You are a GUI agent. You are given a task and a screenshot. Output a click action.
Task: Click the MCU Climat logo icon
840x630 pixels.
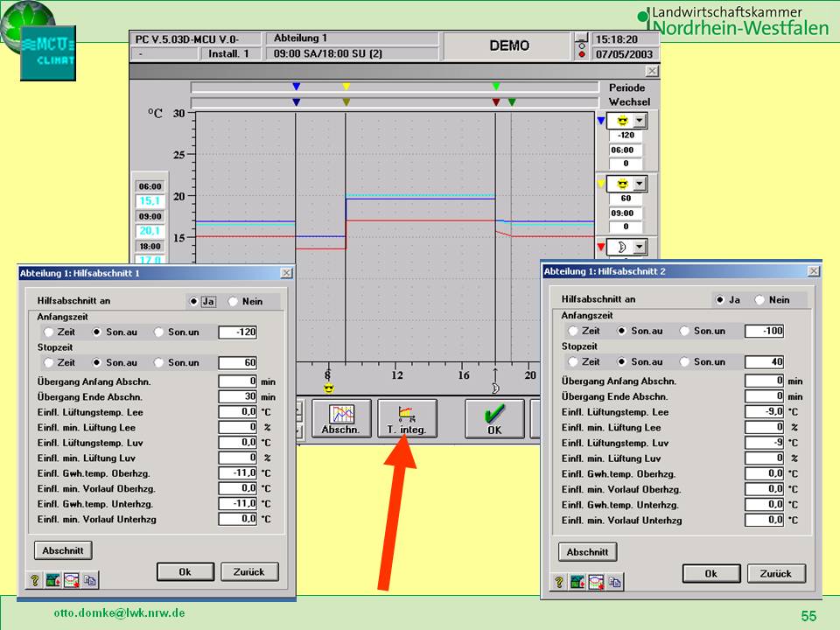[x=48, y=53]
